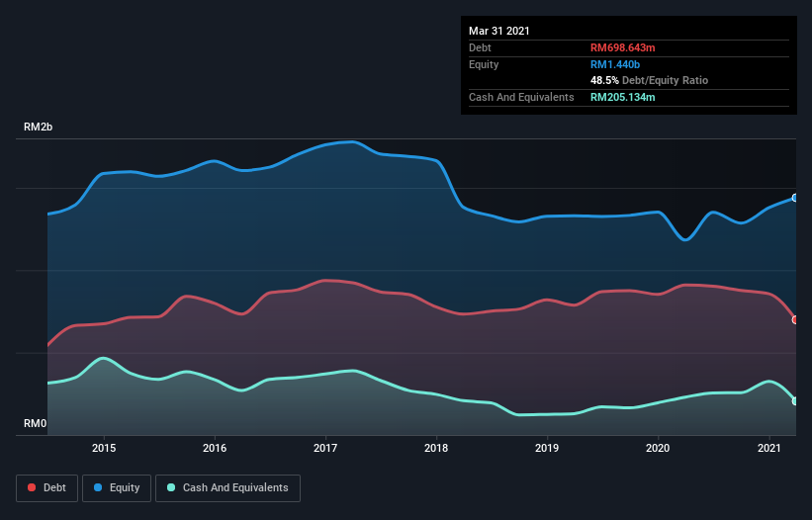Click the 48.5% Debt/Equity Ratio text
Image resolution: width=812 pixels, height=520 pixels.
point(649,80)
